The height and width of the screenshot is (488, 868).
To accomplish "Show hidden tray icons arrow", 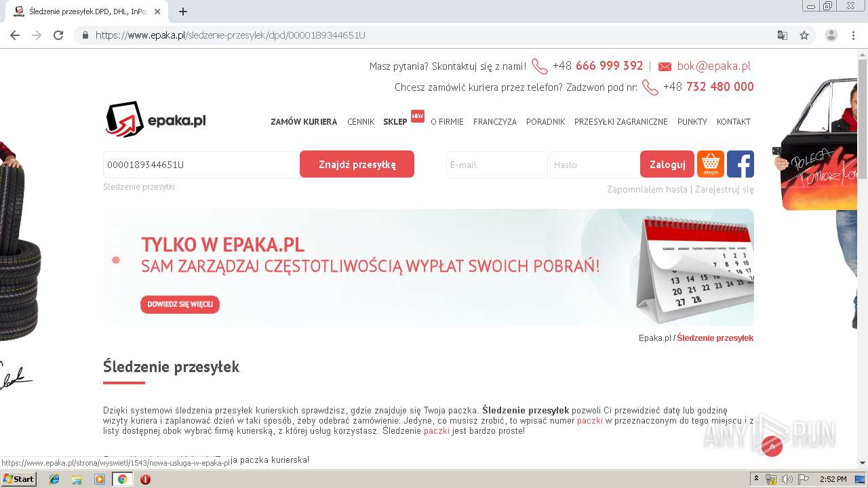I will coord(756,479).
